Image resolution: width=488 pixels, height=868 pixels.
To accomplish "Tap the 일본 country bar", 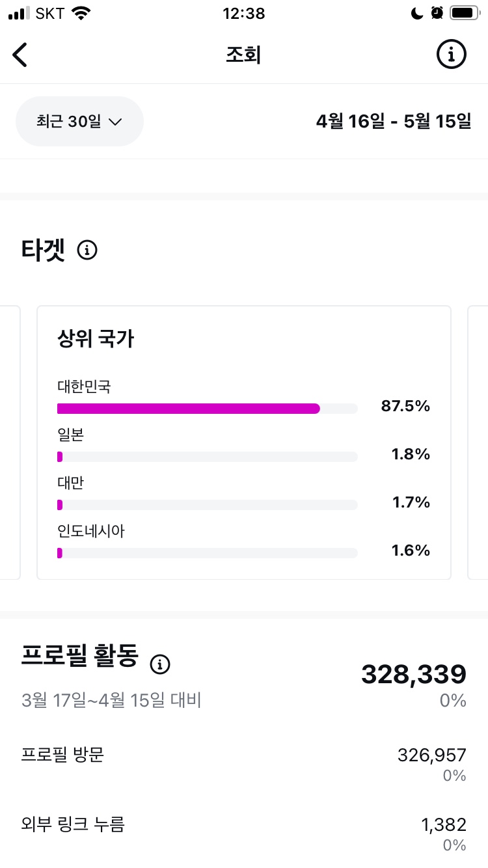I will [208, 457].
